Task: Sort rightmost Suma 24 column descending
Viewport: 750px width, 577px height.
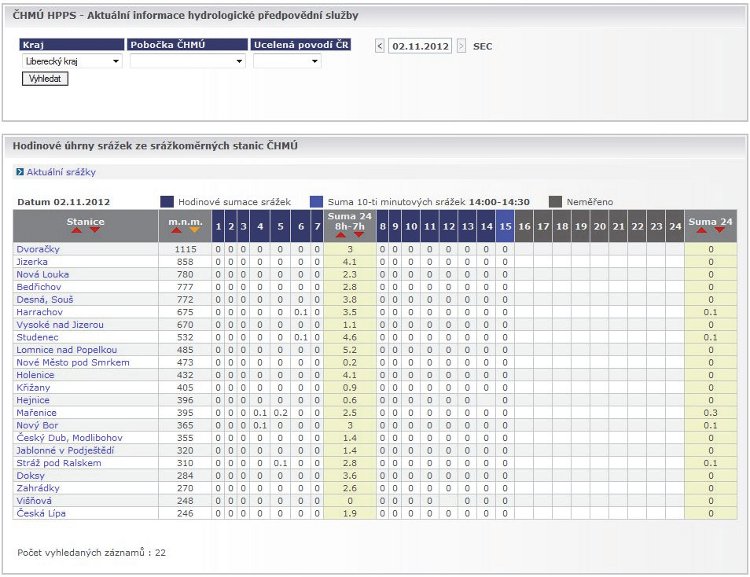Action: 719,230
